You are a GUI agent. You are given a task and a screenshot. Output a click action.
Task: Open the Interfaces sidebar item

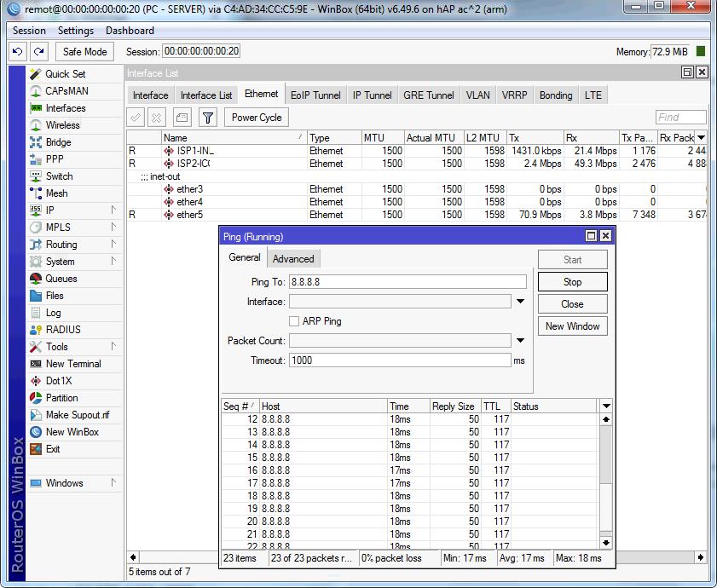(66, 108)
